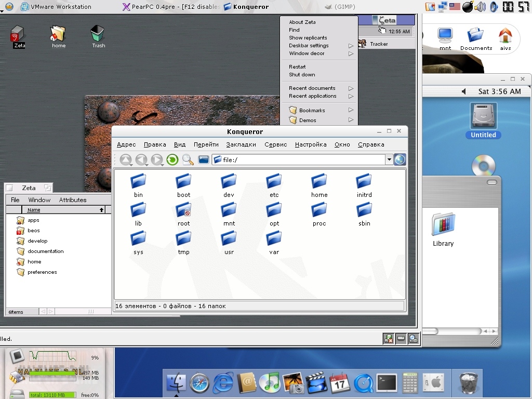Go back using Konqueror's Back arrow

[x=141, y=159]
